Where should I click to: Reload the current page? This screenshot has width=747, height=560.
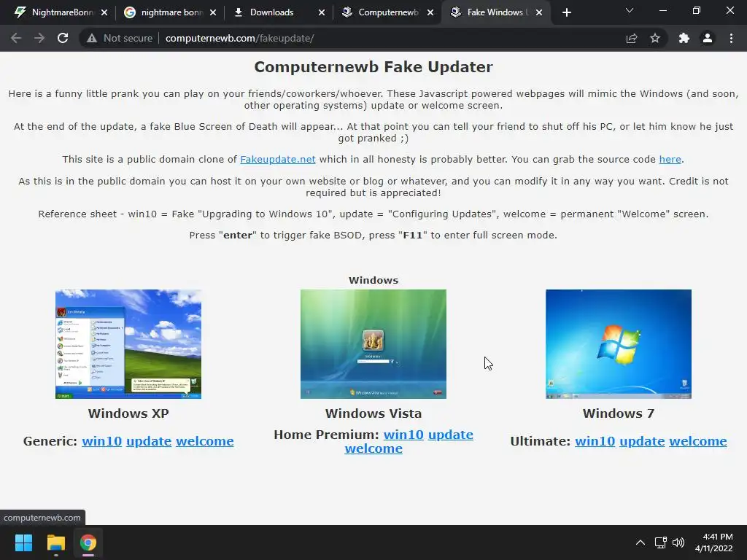(63, 38)
